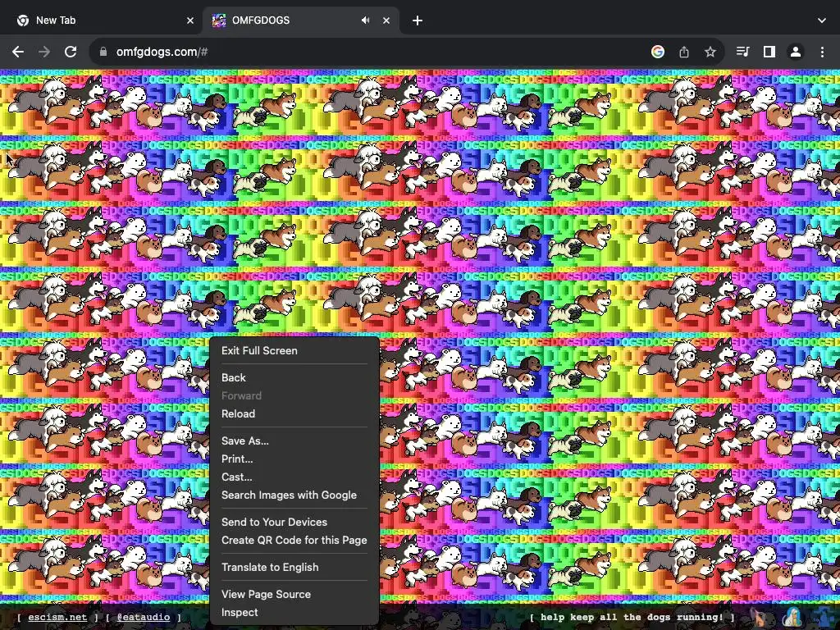This screenshot has width=840, height=630.
Task: Go back using the browser back arrow
Action: (x=18, y=52)
